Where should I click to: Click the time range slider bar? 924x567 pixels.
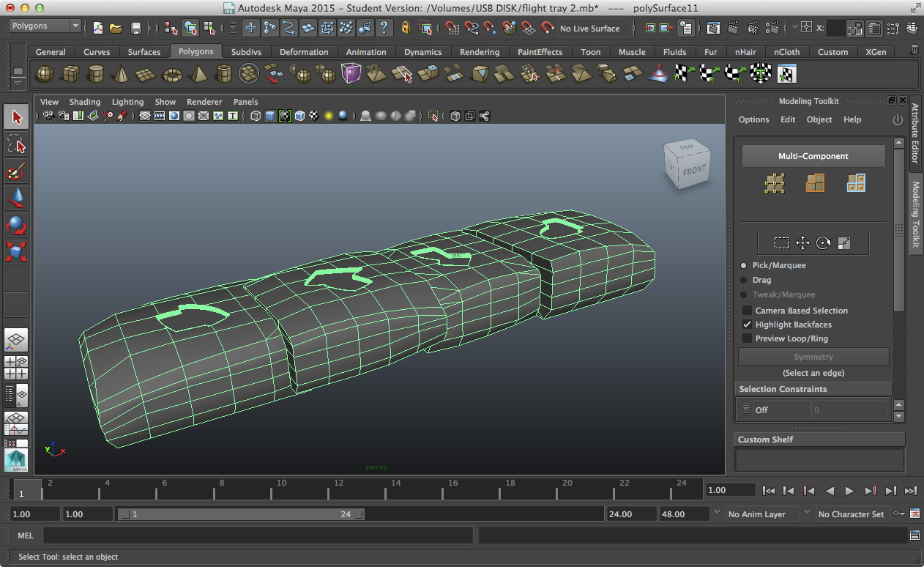[240, 514]
